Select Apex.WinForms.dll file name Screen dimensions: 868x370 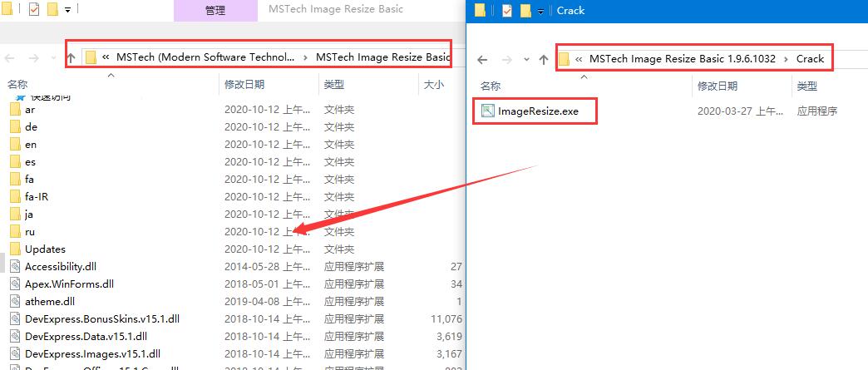click(x=69, y=284)
